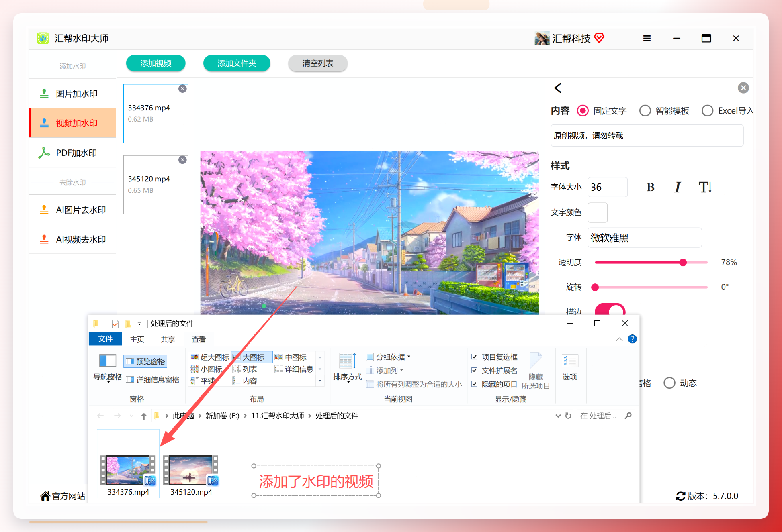Switch to 主页 ribbon tab
The width and height of the screenshot is (782, 532).
pos(137,340)
